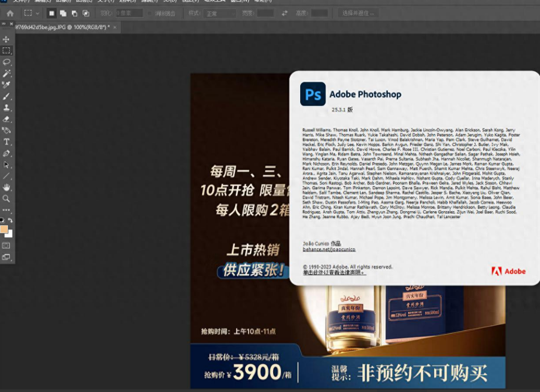
Task: Select the Lasso tool
Action: pos(6,62)
